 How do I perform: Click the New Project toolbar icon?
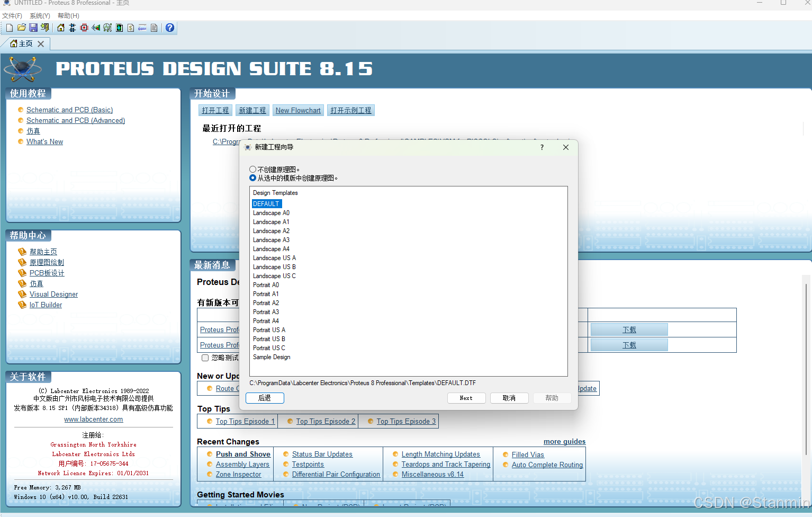10,28
